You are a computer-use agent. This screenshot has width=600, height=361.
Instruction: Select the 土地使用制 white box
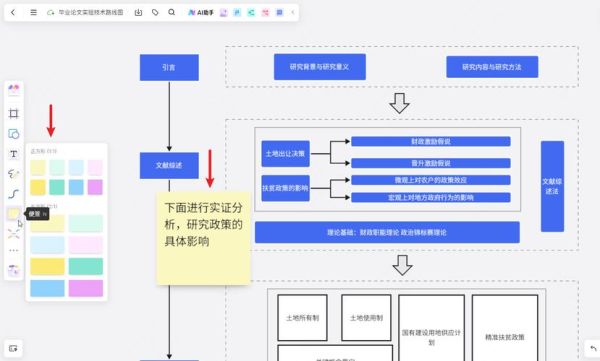(x=366, y=318)
